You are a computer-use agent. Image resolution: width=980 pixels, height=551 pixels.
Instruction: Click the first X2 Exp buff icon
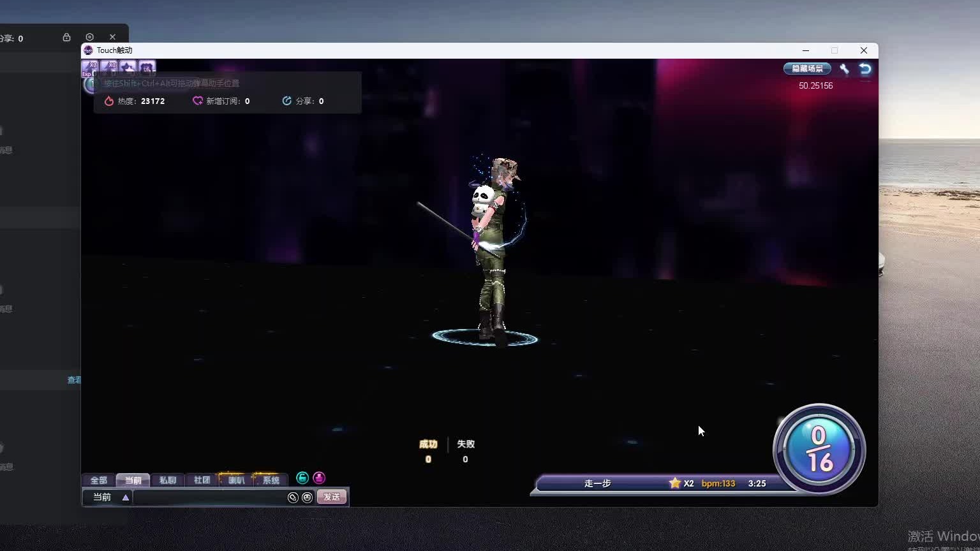point(90,68)
